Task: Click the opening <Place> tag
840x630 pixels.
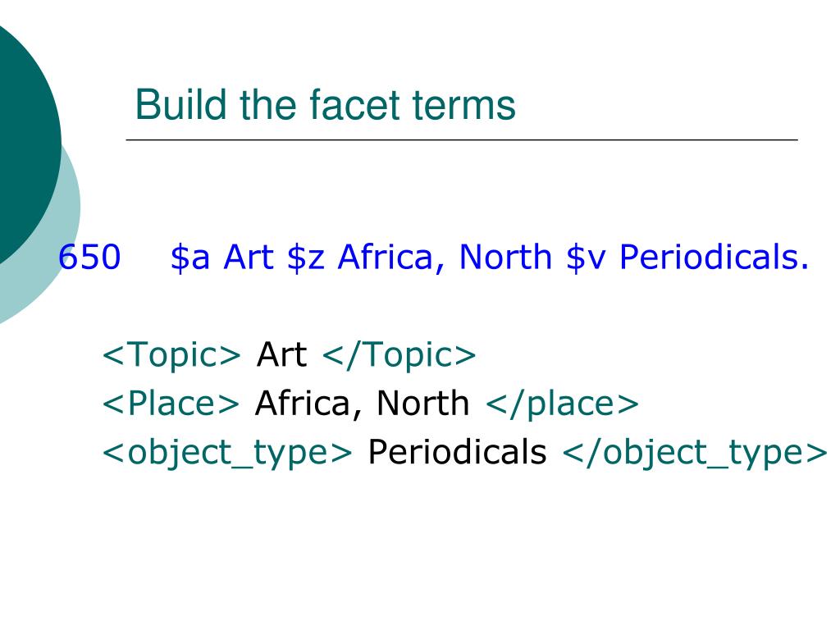Action: [x=171, y=404]
